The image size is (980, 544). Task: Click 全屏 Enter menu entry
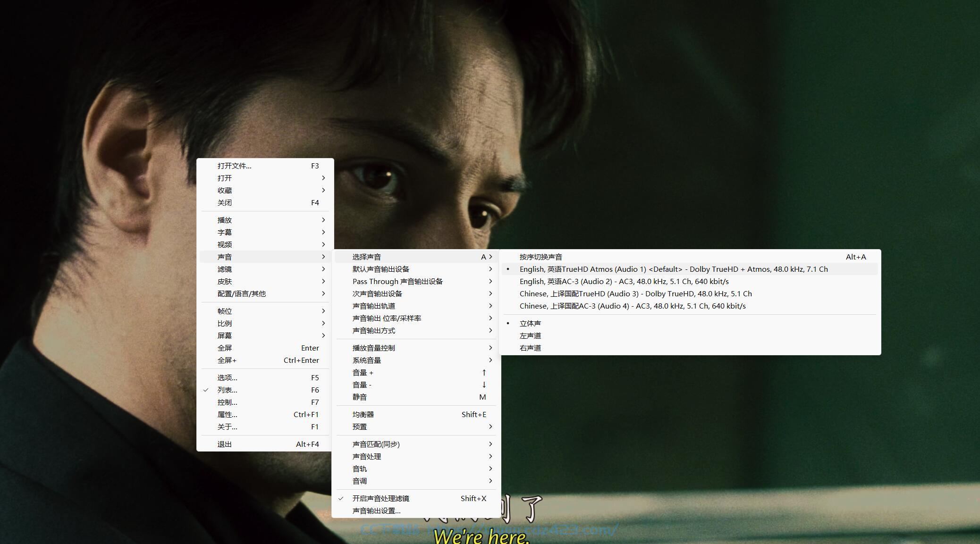(265, 348)
